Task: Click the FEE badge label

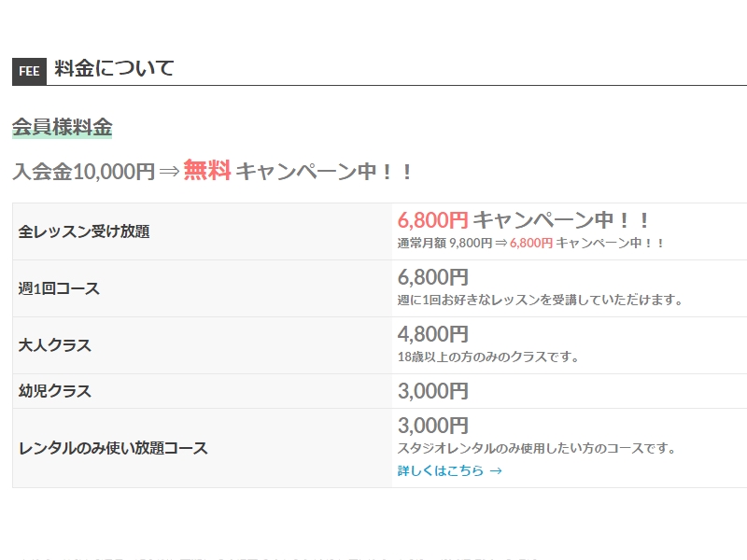Action: 29,72
